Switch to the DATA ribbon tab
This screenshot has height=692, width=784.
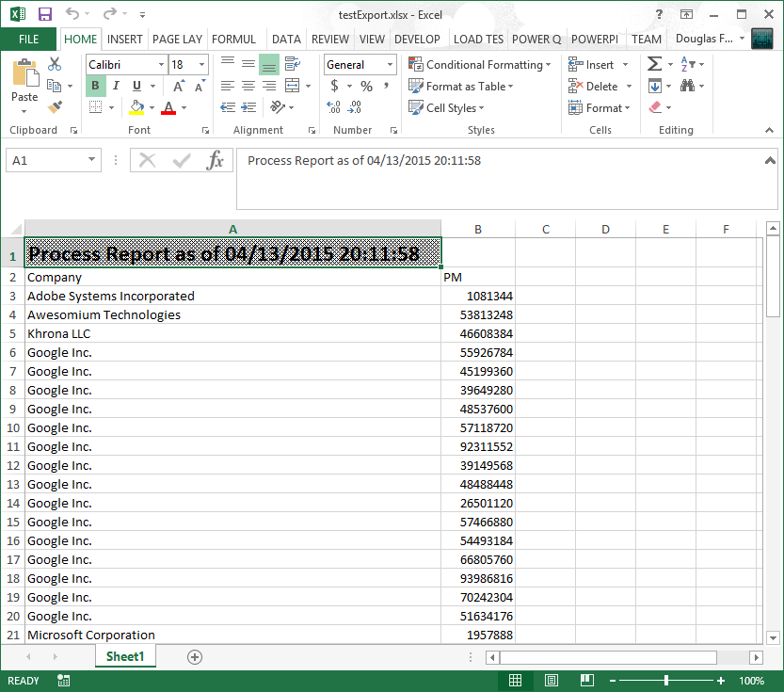[286, 39]
